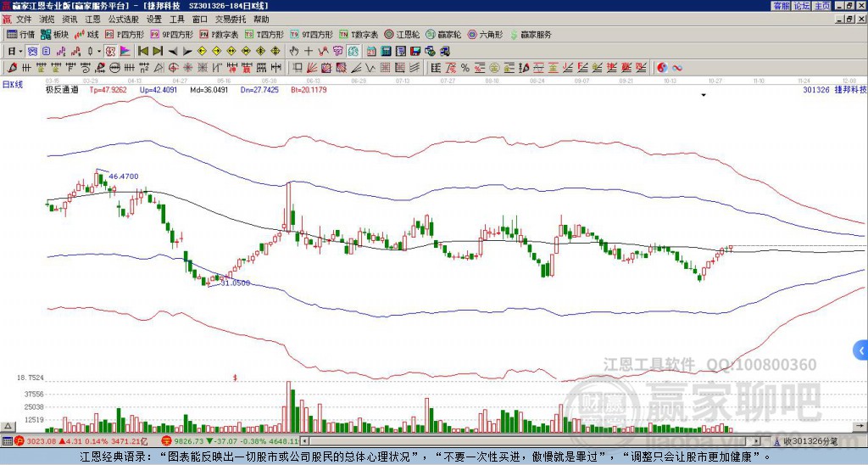Click the blue-red infinity wave icon
The image size is (868, 465).
click(676, 68)
